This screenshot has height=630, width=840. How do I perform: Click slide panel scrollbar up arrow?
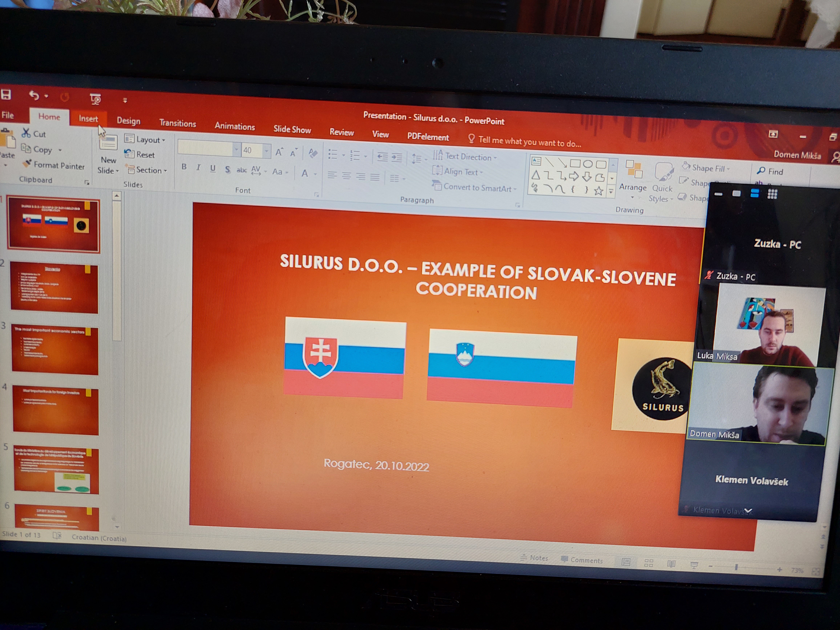point(117,196)
